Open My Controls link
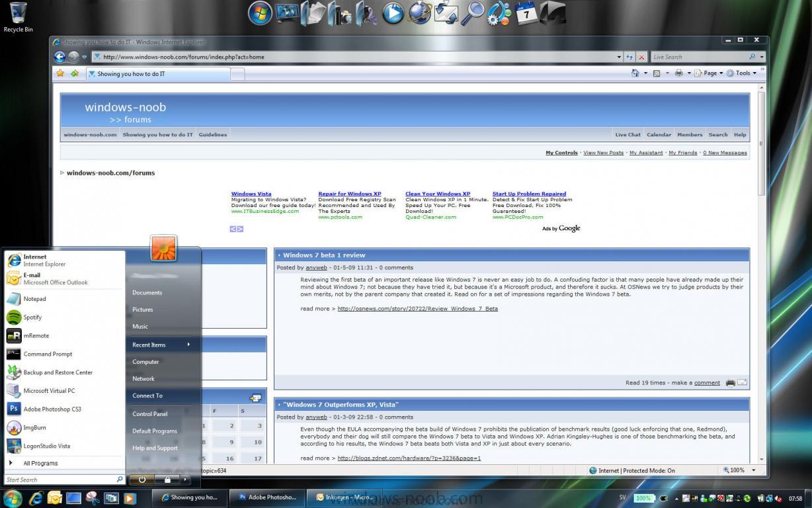 [561, 153]
